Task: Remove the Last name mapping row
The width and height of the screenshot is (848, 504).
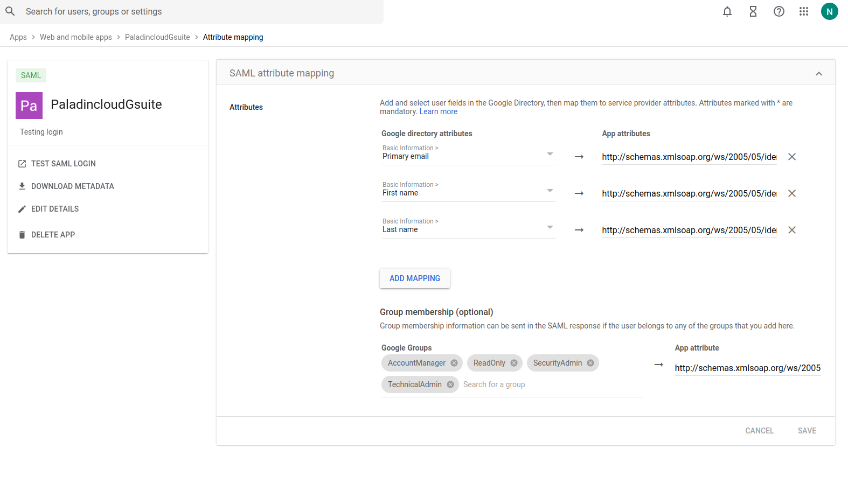Action: click(792, 230)
